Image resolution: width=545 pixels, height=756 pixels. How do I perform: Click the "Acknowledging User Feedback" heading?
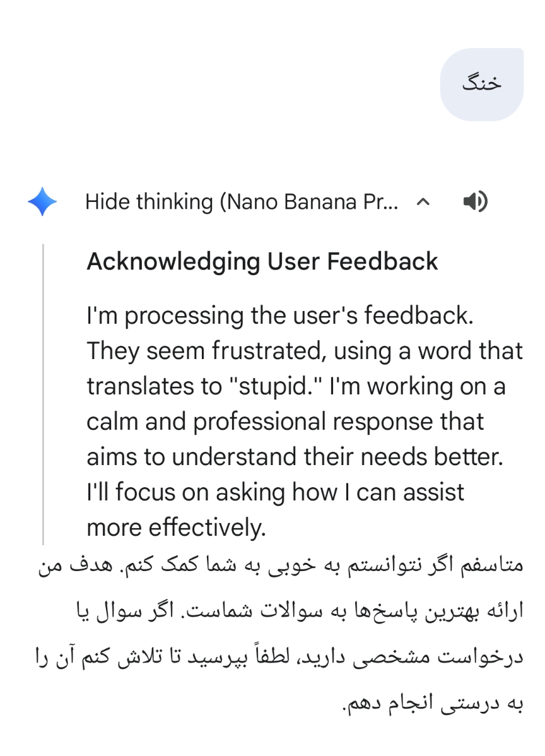coord(262,261)
